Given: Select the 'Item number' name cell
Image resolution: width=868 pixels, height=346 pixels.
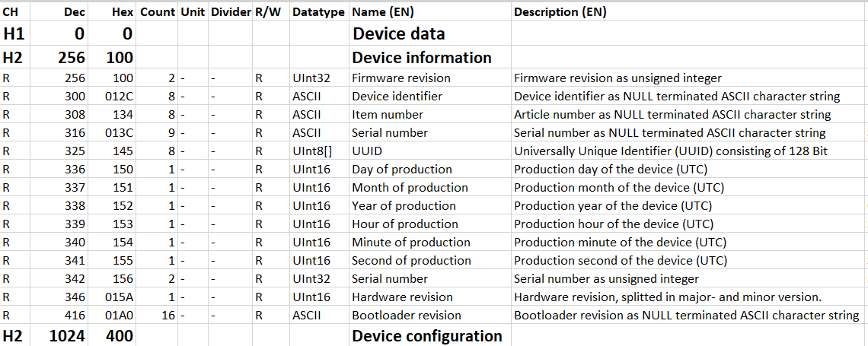Looking at the screenshot, I should pos(388,115).
